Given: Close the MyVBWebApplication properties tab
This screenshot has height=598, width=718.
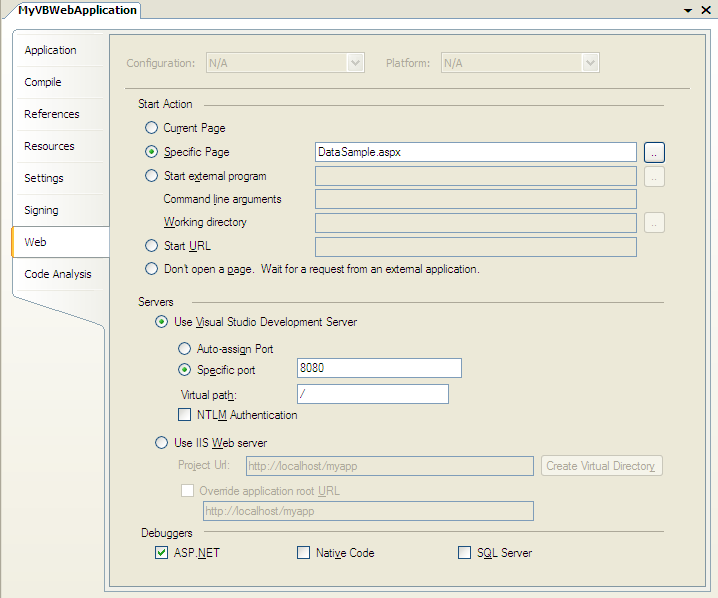Looking at the screenshot, I should [x=707, y=10].
